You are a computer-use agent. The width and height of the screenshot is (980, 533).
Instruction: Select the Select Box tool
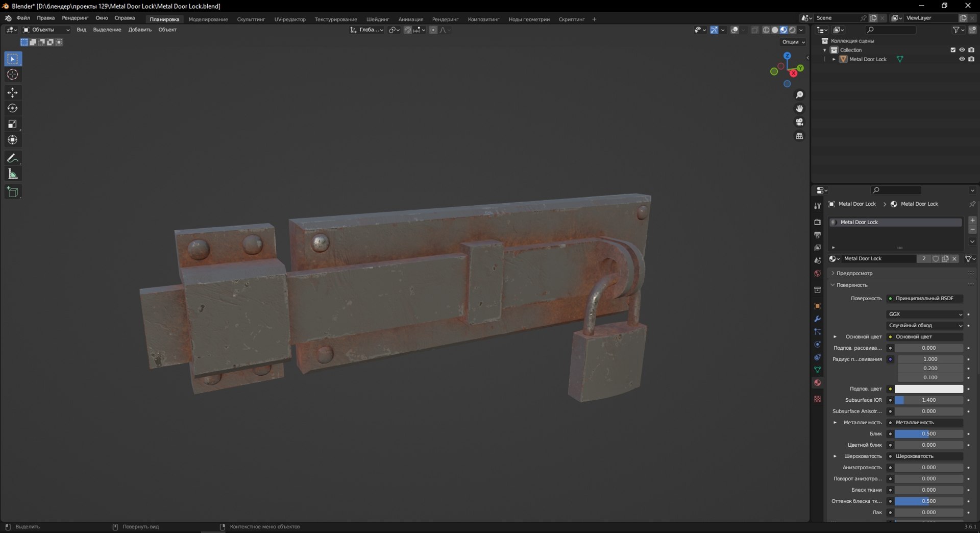click(13, 59)
